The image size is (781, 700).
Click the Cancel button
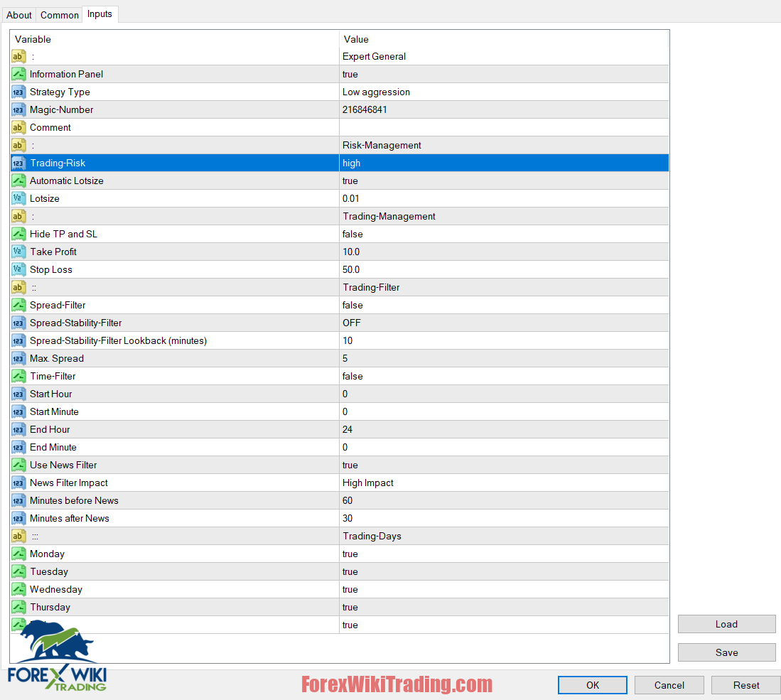click(669, 685)
